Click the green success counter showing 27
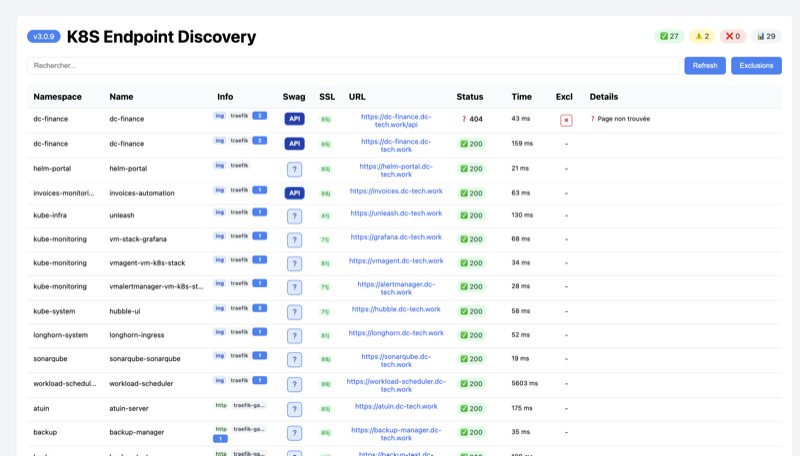 click(669, 36)
